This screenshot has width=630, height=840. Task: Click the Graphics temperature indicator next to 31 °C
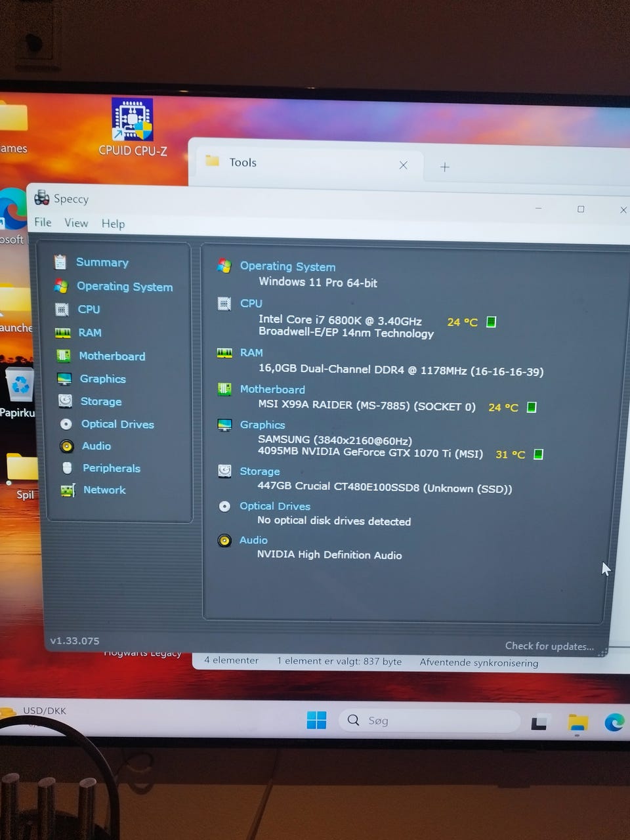pyautogui.click(x=538, y=454)
